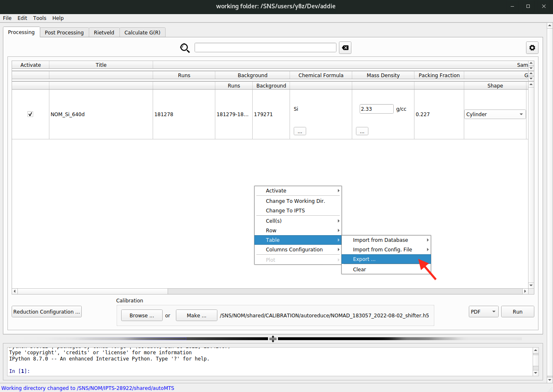Open the Rietveld tab
This screenshot has height=392, width=553.
click(x=104, y=33)
